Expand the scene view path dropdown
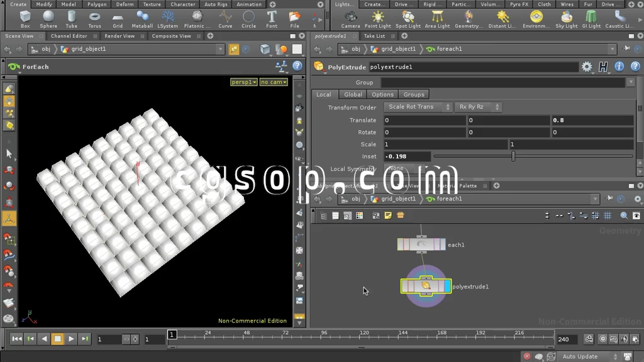This screenshot has width=644, height=362. click(220, 49)
